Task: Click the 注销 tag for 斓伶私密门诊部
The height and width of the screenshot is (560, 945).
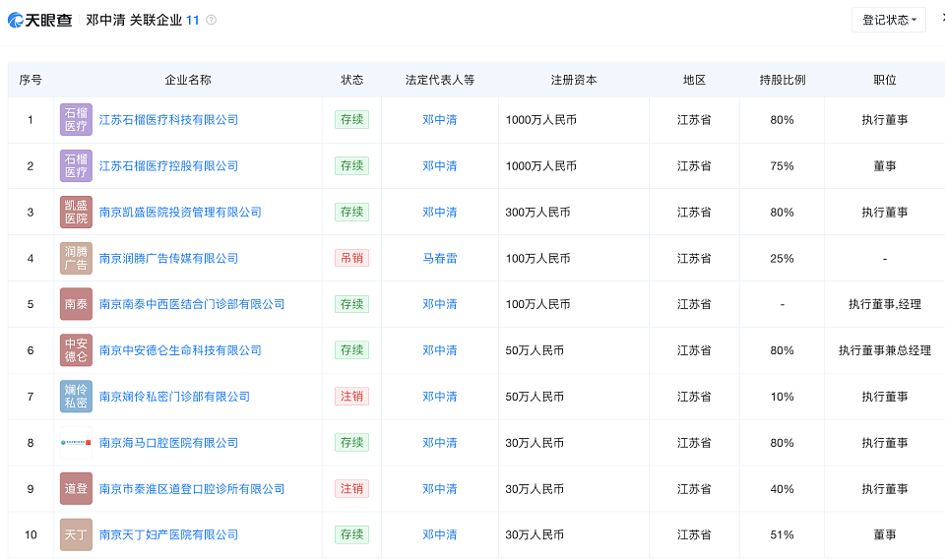Action: pyautogui.click(x=352, y=396)
